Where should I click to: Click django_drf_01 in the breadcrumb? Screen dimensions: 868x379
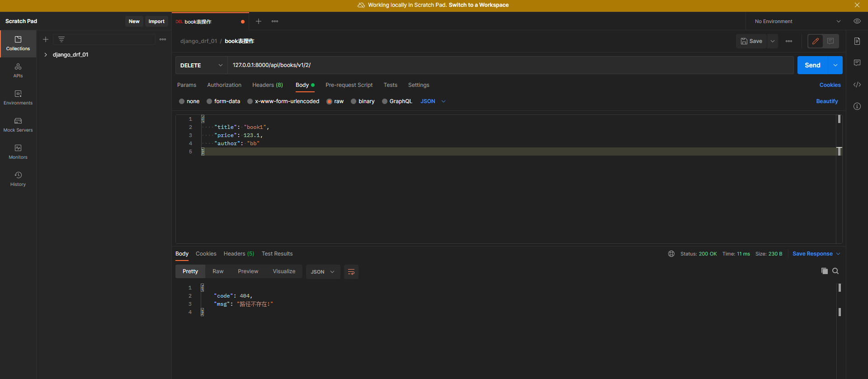[x=198, y=41]
